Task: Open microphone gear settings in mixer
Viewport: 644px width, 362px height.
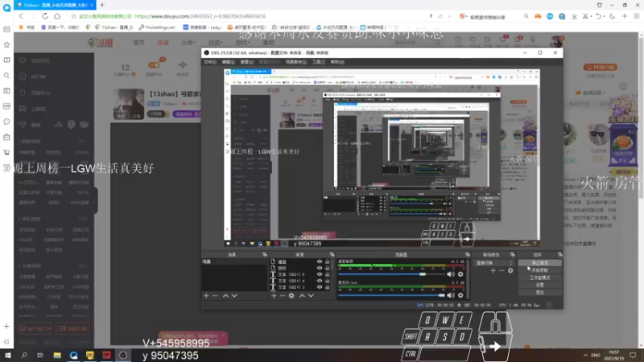Action: coord(460,295)
